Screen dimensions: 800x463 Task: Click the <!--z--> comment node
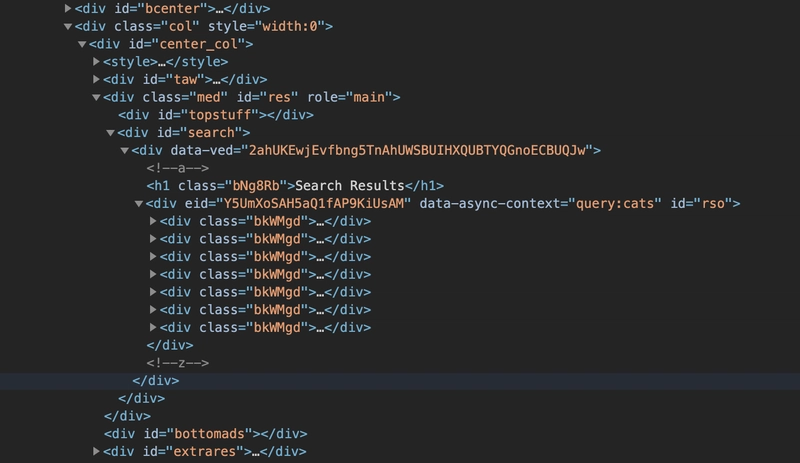coord(178,362)
